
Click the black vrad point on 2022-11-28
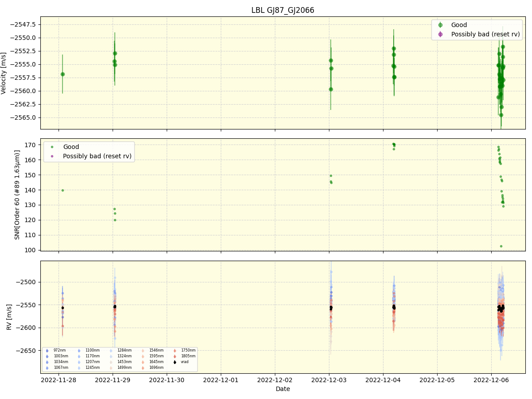63,308
